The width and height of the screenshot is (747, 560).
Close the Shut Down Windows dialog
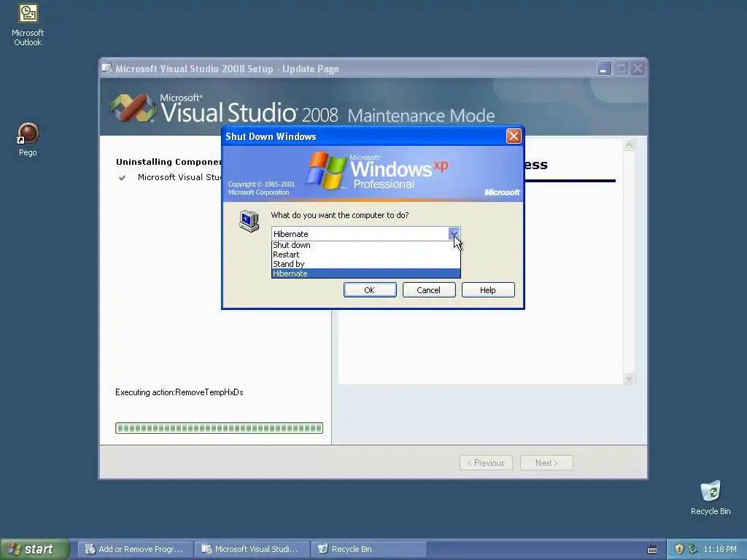coord(514,136)
